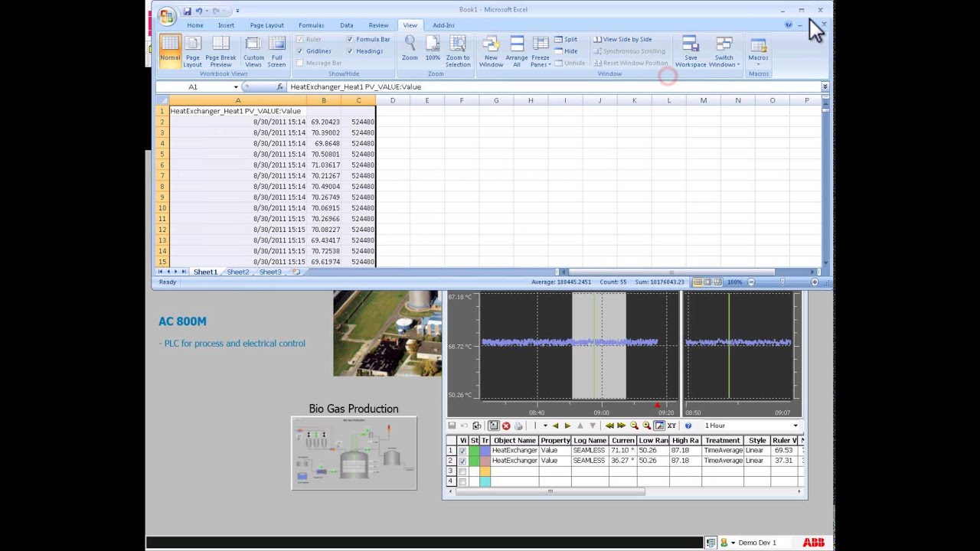
Task: Uncheck visibility for trend row 2
Action: coord(462,461)
